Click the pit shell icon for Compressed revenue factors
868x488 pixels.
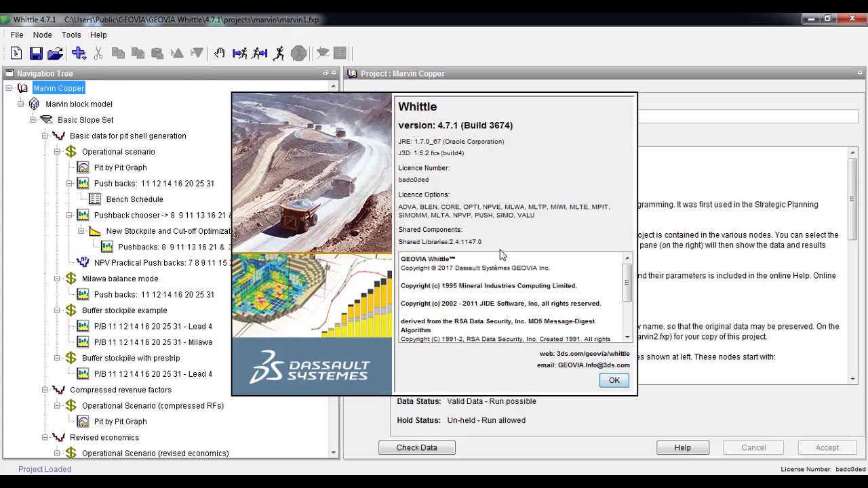click(x=58, y=390)
